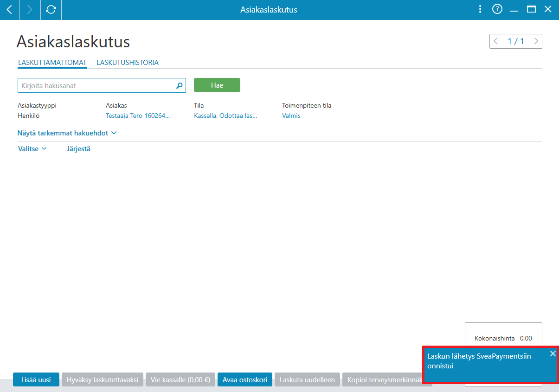Switch to the LASKUTTAMATTOMAT tab

point(52,63)
